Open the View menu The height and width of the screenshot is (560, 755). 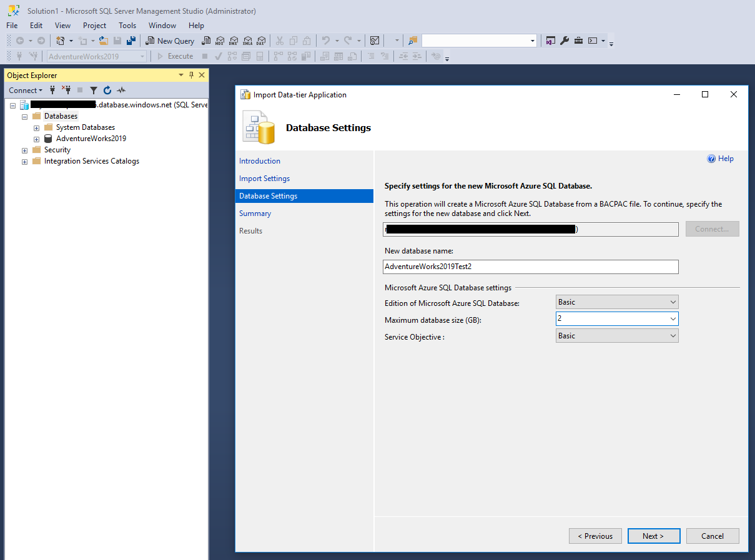(62, 26)
